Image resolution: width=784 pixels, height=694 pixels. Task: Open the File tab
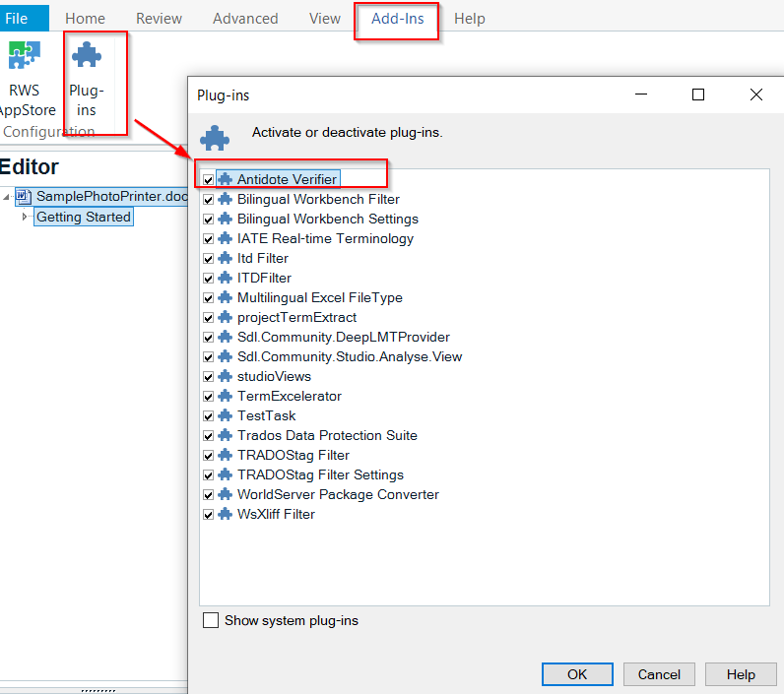pyautogui.click(x=25, y=18)
